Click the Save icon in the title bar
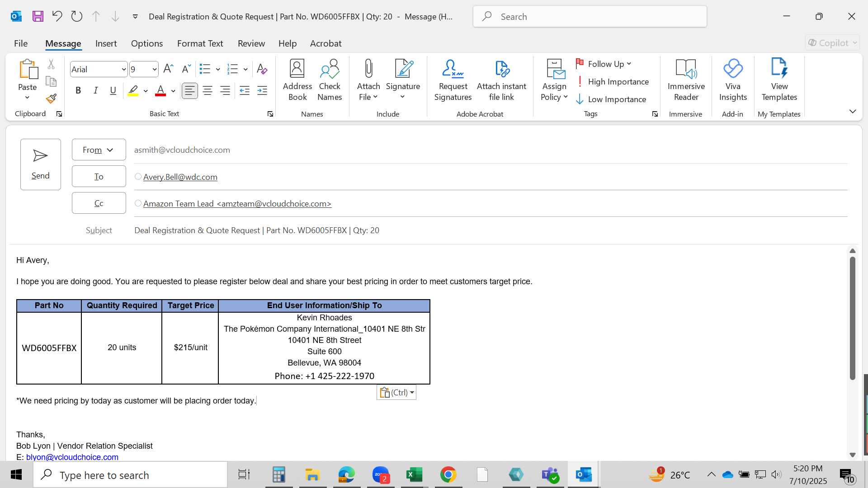The image size is (868, 488). (38, 17)
